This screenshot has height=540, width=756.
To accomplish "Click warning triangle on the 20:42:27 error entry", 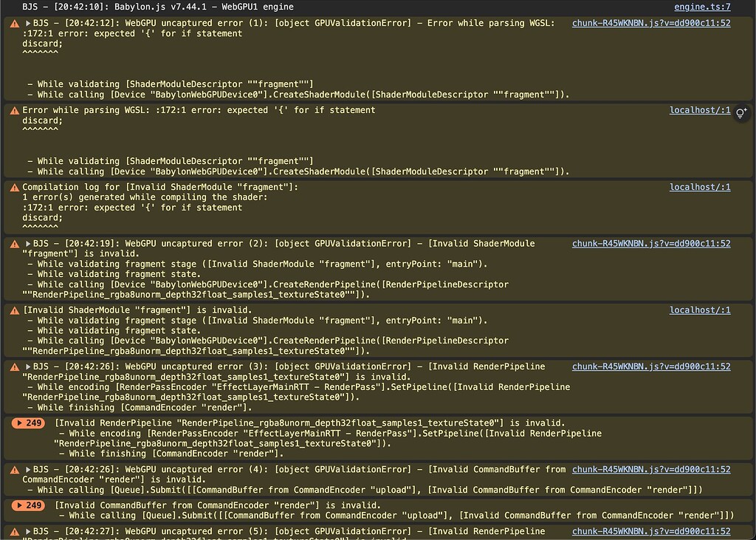I will click(13, 530).
